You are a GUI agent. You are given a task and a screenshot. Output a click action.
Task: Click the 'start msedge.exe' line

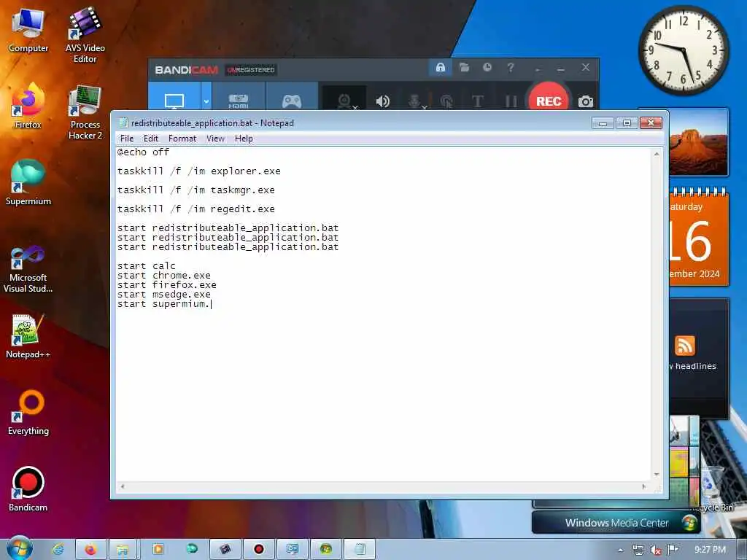tap(164, 295)
